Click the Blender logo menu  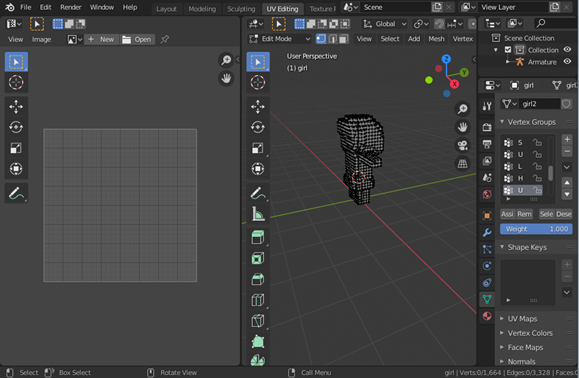(x=10, y=7)
